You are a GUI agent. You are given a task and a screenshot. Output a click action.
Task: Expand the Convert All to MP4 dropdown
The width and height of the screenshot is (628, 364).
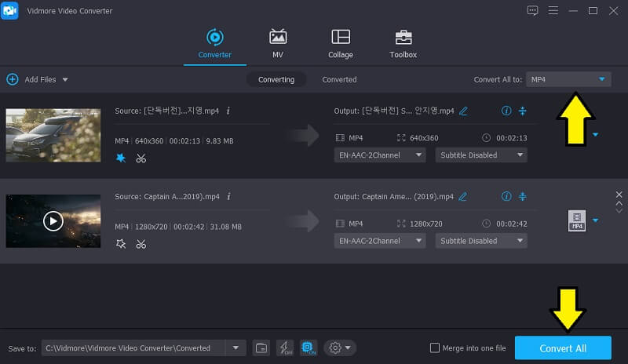tap(568, 79)
